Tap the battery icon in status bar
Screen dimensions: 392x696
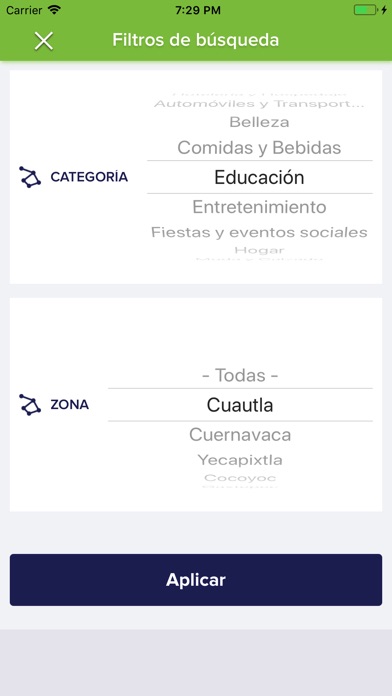coord(365,10)
